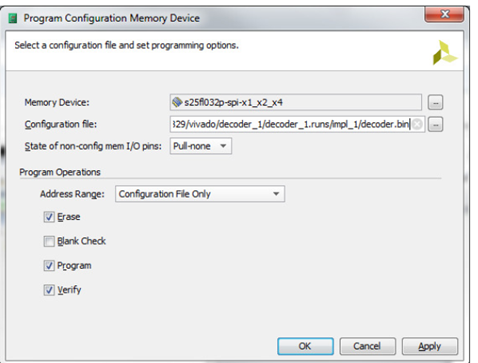The height and width of the screenshot is (363, 478).
Task: Click the Apply button
Action: [430, 346]
